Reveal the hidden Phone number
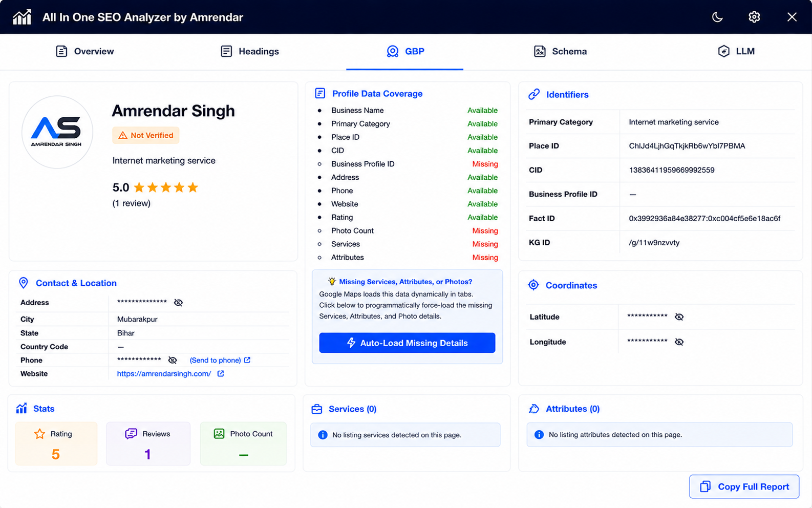 (173, 361)
